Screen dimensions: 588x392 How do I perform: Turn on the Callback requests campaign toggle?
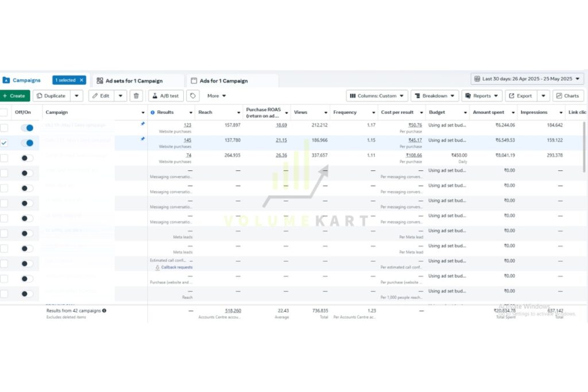point(27,263)
